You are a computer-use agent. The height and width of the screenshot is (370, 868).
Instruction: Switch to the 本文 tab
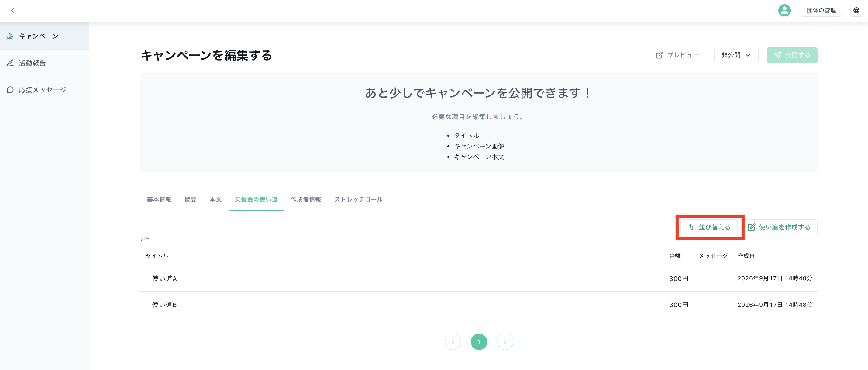click(216, 199)
